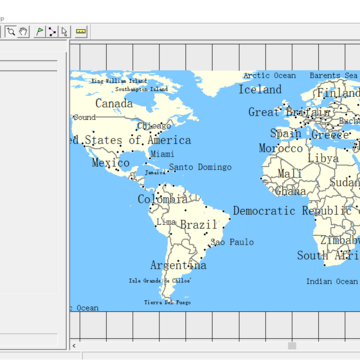Click the Mali label on the map
This screenshot has width=360, height=360.
[290, 173]
